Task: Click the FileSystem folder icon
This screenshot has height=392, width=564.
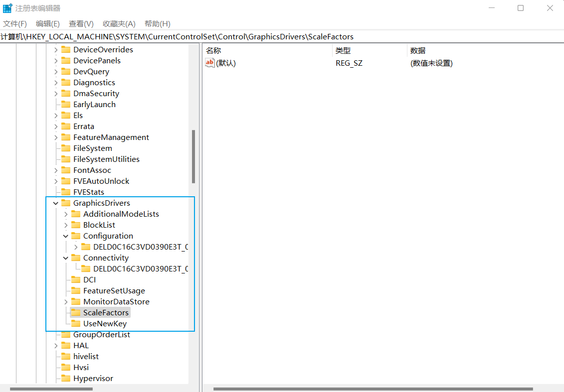Action: tap(66, 148)
